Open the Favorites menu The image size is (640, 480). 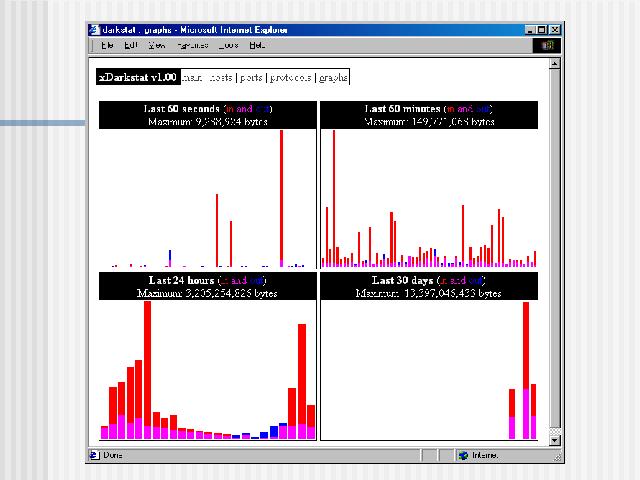point(193,45)
